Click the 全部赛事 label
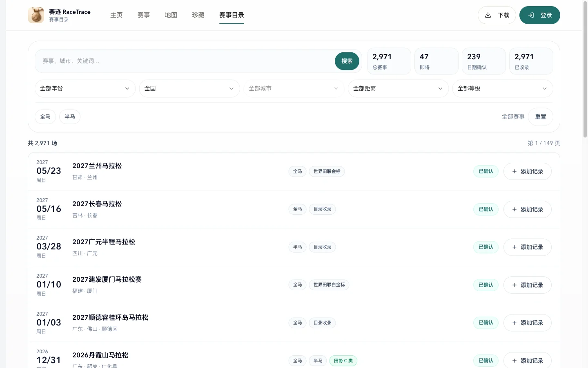This screenshot has height=368, width=588. pos(513,117)
